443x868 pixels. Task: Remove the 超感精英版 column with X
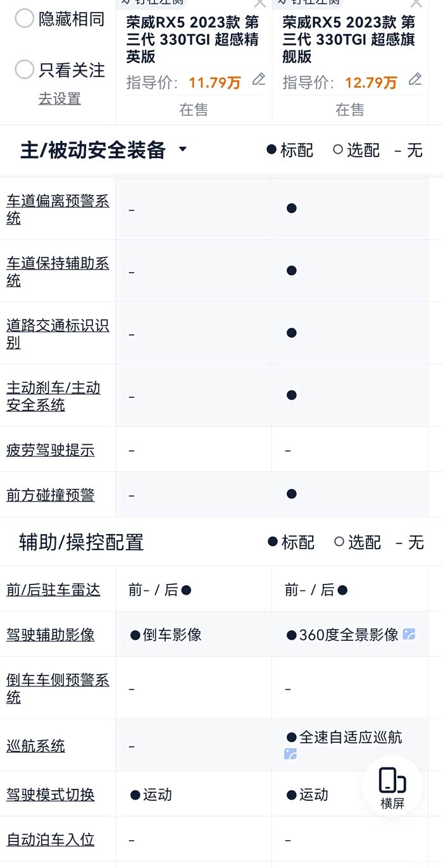pyautogui.click(x=259, y=4)
